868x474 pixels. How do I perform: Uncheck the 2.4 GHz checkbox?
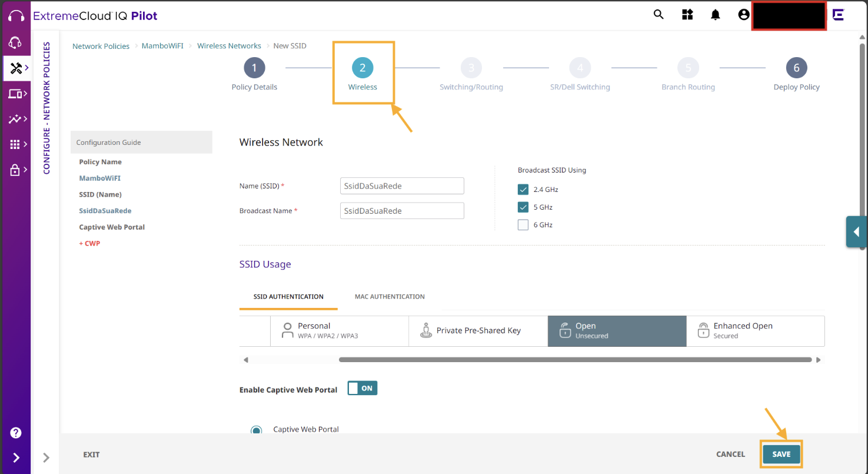(523, 190)
